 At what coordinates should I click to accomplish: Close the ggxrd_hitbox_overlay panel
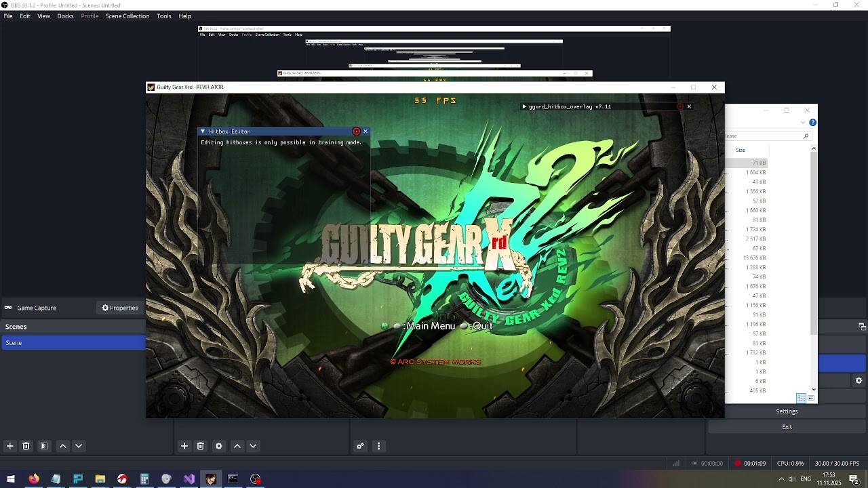pyautogui.click(x=689, y=106)
